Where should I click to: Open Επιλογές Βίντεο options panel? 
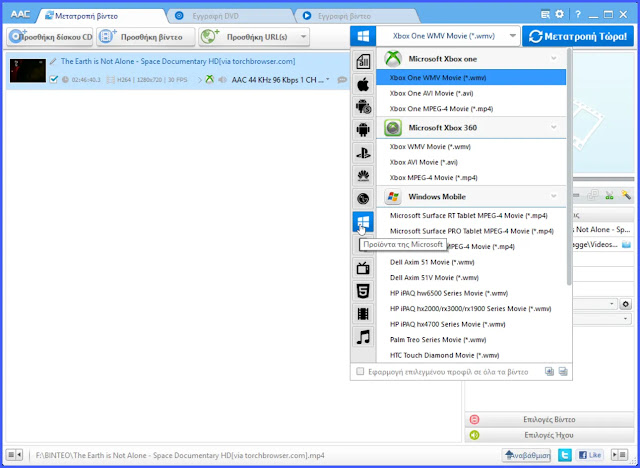tap(549, 419)
